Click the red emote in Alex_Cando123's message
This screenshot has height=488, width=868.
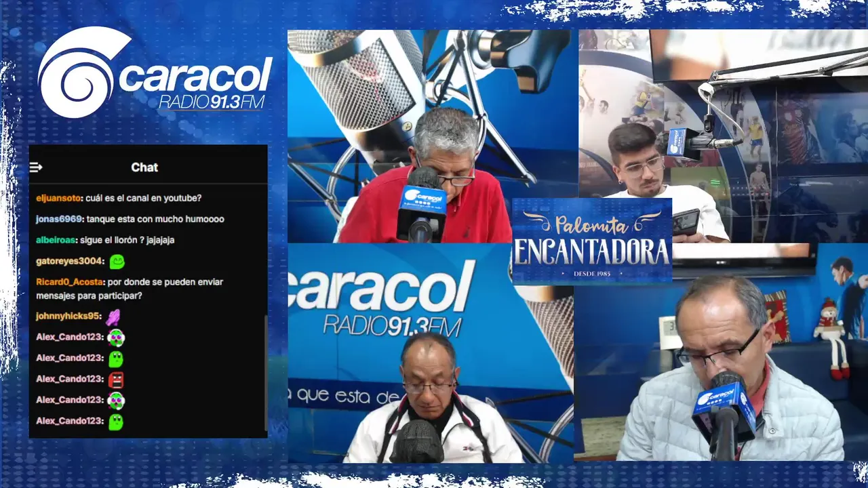pos(116,380)
